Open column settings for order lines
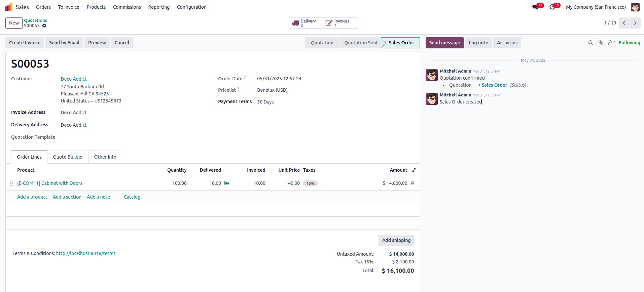The height and width of the screenshot is (292, 644). (x=414, y=170)
